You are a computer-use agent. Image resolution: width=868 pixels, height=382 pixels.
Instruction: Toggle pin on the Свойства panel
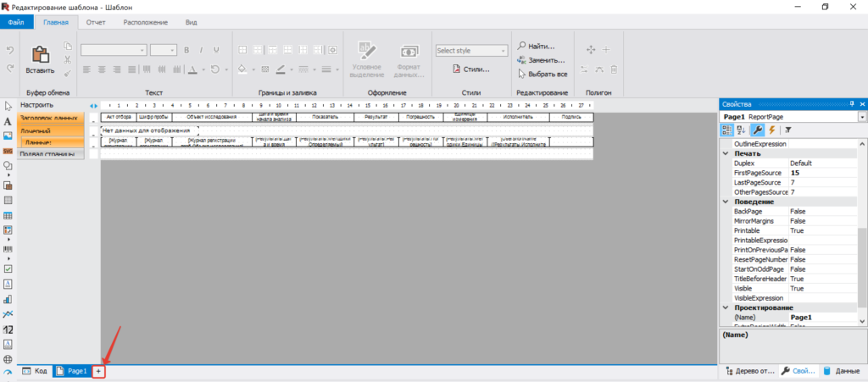852,103
